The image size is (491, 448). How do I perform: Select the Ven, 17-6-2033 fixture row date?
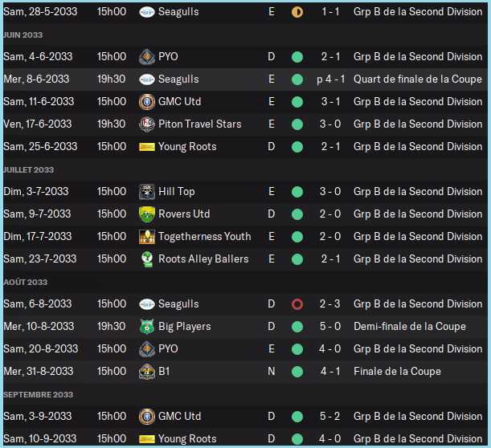tap(38, 124)
